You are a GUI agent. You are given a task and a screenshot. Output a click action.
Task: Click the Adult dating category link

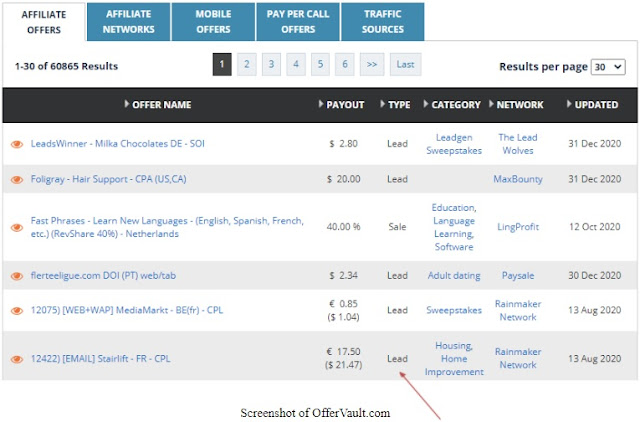tap(454, 275)
